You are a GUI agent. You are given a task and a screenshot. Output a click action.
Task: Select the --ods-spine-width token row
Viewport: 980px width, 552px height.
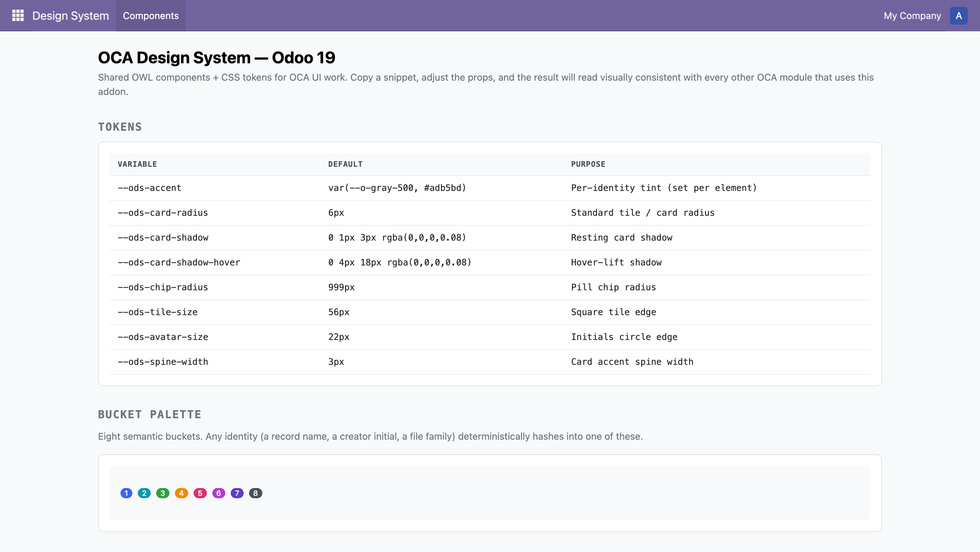[x=490, y=362]
